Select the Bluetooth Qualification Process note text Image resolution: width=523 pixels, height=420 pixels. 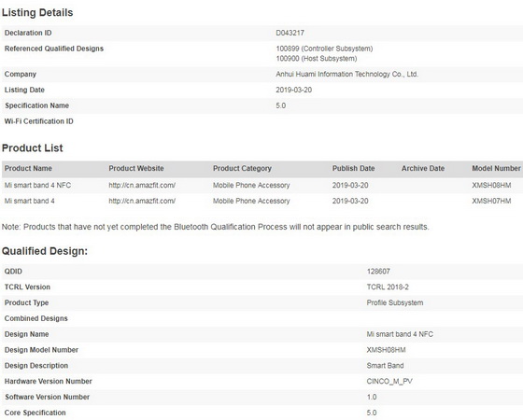(x=216, y=227)
